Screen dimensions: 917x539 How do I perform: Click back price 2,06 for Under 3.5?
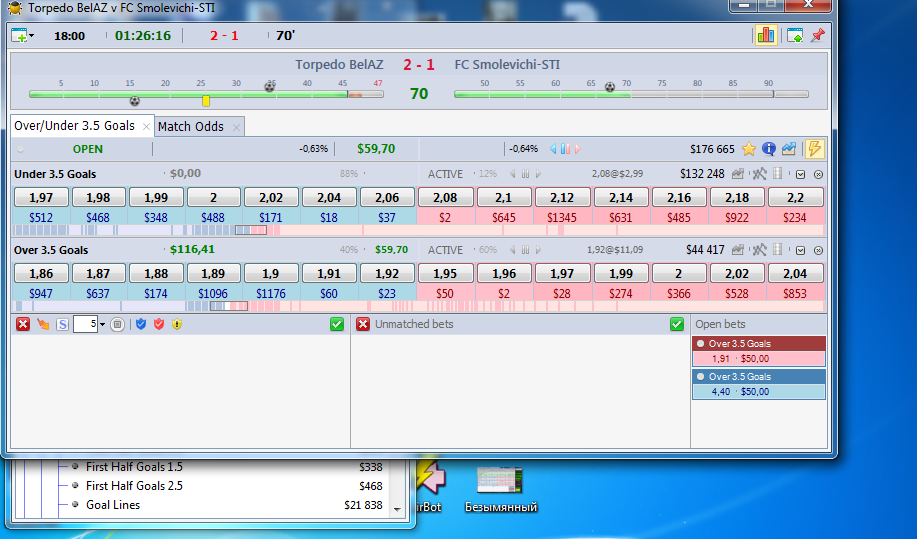[387, 198]
